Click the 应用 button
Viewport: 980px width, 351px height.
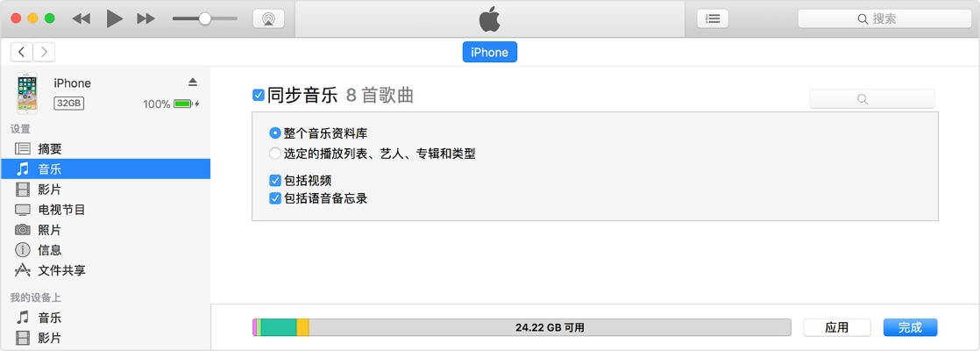point(836,327)
